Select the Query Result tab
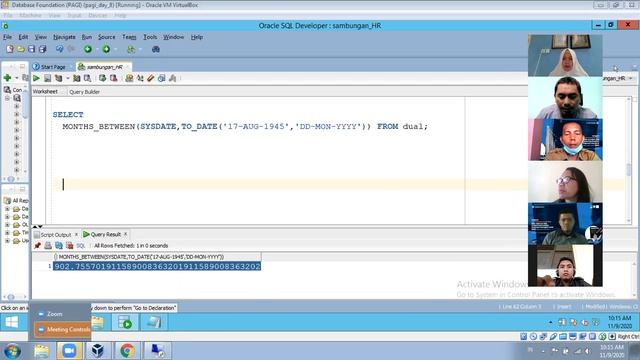This screenshot has height=360, width=640. click(x=105, y=234)
